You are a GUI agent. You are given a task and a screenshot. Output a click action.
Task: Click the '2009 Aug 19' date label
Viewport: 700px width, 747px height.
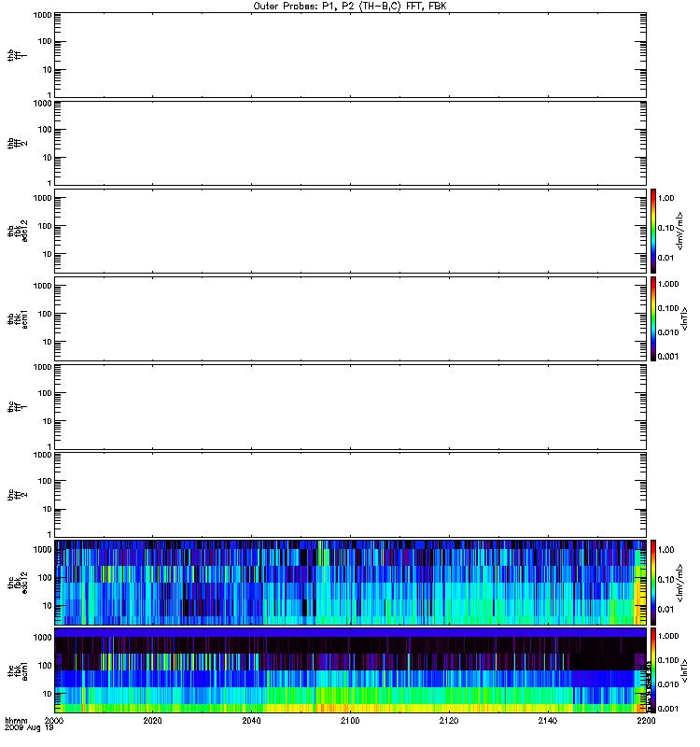(x=29, y=728)
